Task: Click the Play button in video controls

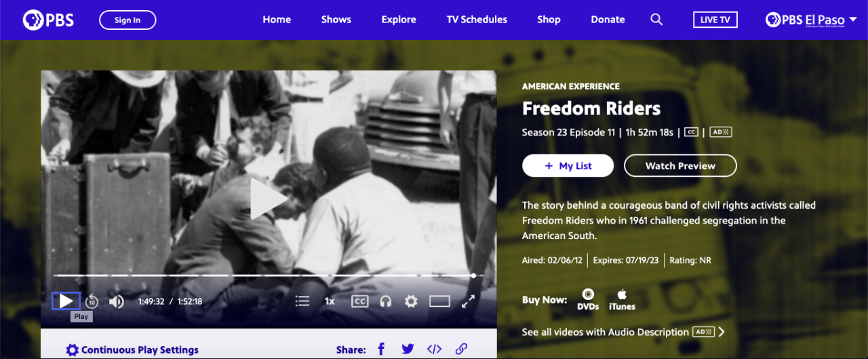Action: coord(66,301)
